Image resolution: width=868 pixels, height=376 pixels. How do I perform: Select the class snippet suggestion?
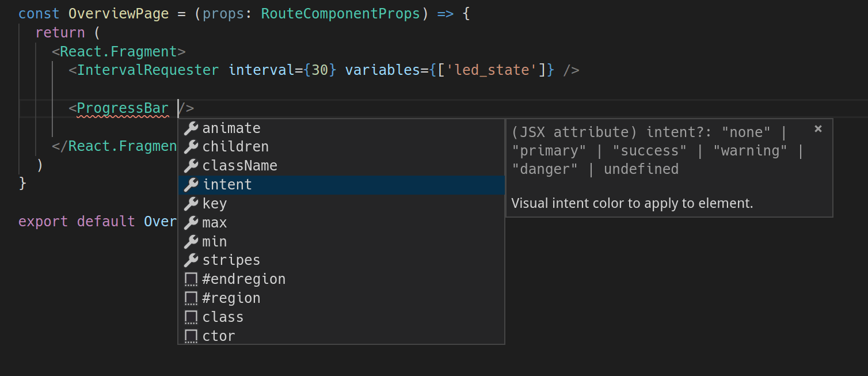[223, 317]
